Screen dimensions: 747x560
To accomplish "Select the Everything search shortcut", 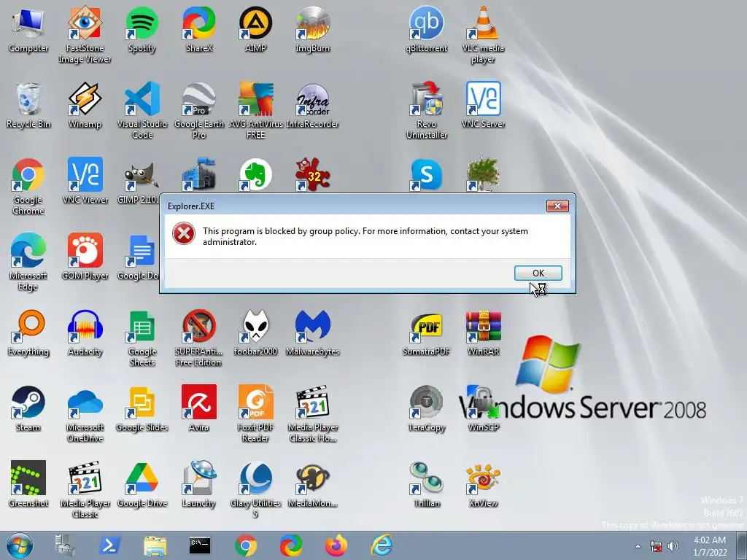I will click(28, 332).
